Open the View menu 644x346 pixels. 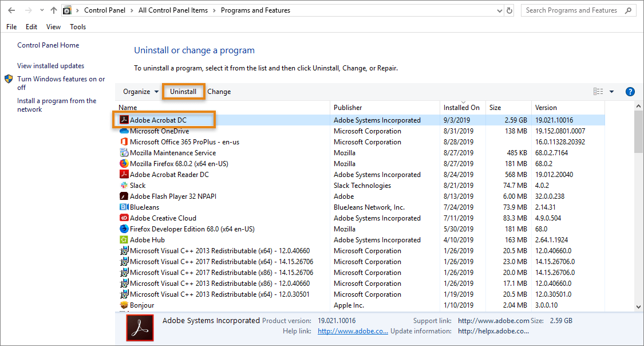tap(53, 26)
